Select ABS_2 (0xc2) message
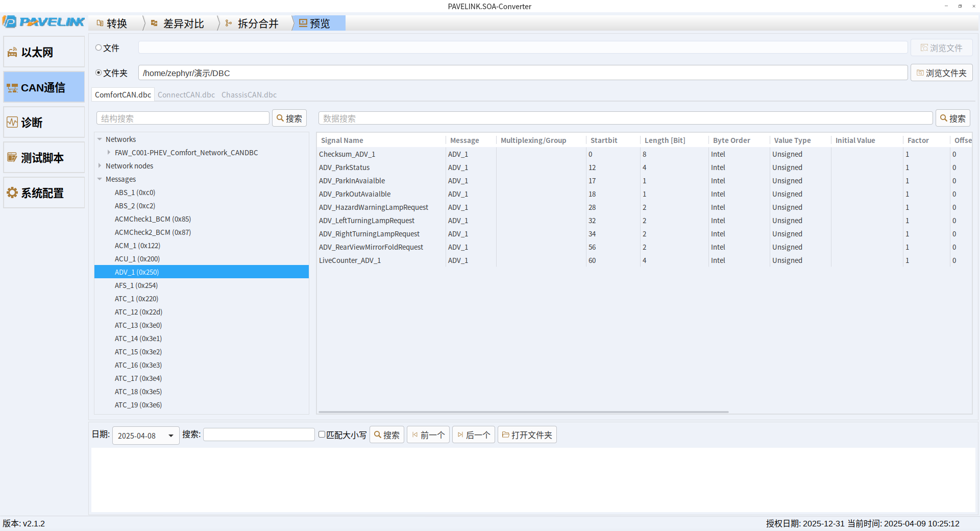Image resolution: width=980 pixels, height=531 pixels. (x=202, y=206)
